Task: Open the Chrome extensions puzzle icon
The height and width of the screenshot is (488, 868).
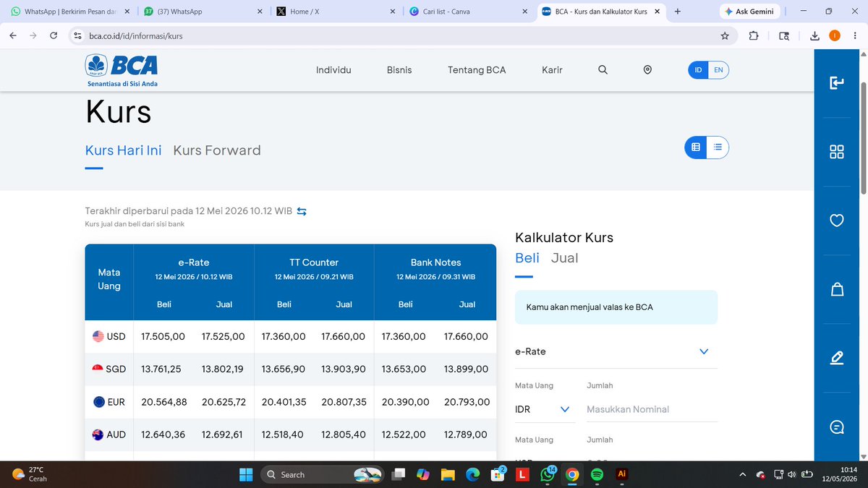Action: click(x=754, y=35)
